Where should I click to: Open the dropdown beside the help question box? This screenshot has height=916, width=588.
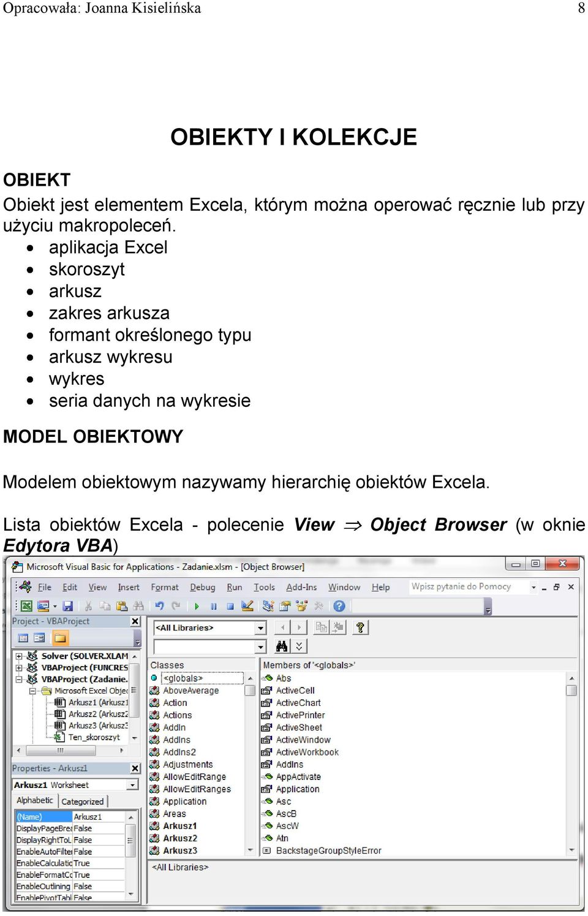point(533,587)
